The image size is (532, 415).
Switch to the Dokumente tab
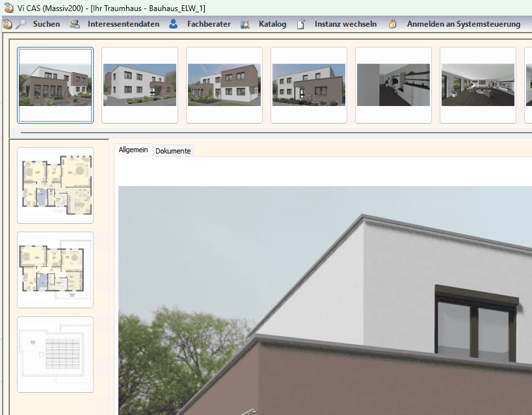[173, 151]
